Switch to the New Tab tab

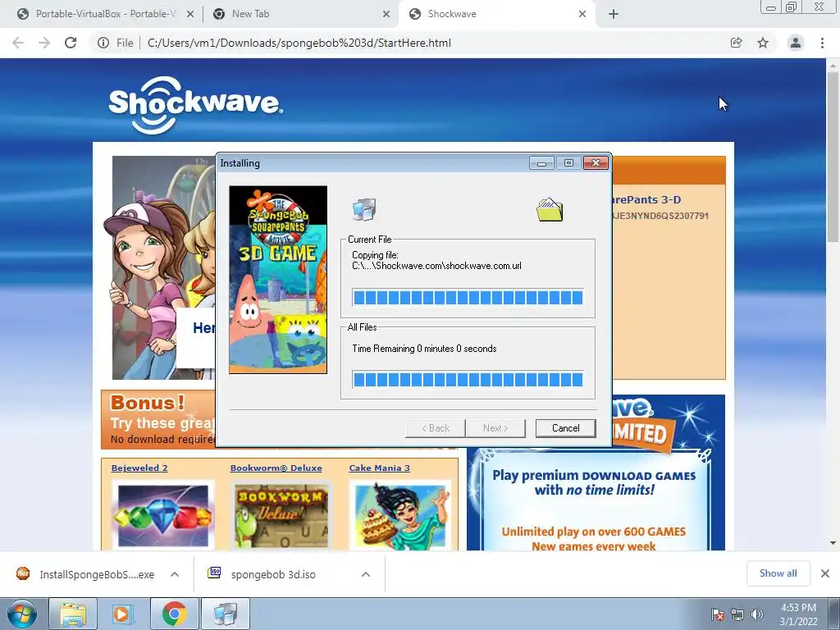[x=300, y=15]
